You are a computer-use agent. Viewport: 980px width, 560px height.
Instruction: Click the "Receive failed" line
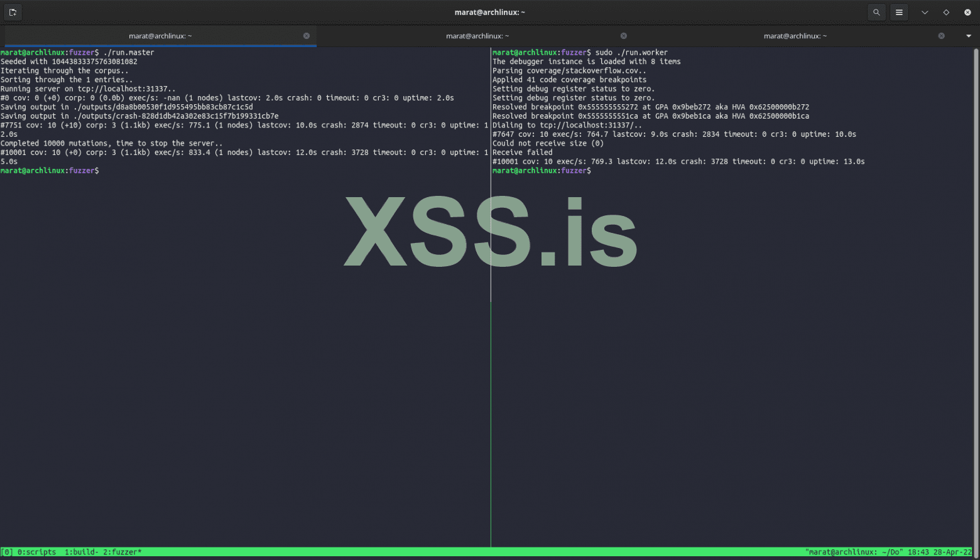point(523,153)
